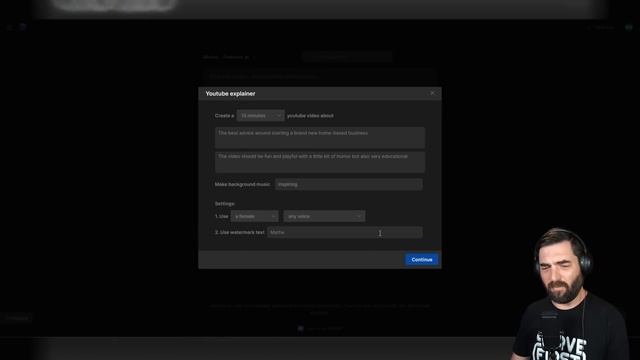This screenshot has height=360, width=640.
Task: Click the 'Youtube explainer' dialog title
Action: pyautogui.click(x=230, y=93)
